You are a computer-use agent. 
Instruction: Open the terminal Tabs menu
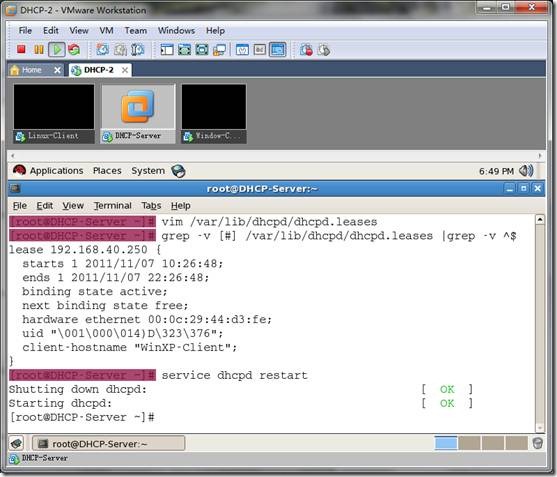pyautogui.click(x=151, y=206)
